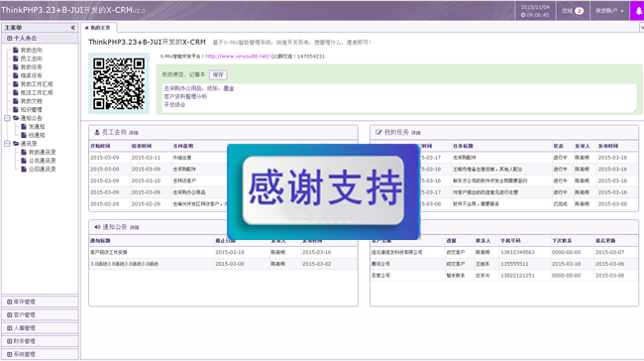This screenshot has width=644, height=361.
Task: Click the 保存 button for the notepad
Action: pyautogui.click(x=218, y=74)
